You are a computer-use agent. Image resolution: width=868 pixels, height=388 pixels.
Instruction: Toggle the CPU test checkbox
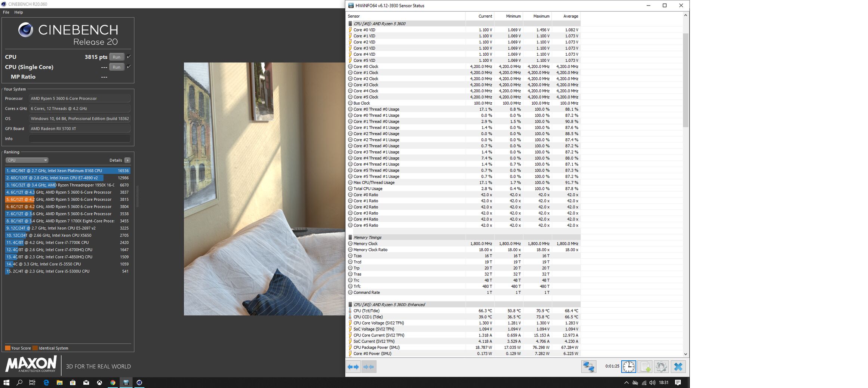tap(129, 57)
